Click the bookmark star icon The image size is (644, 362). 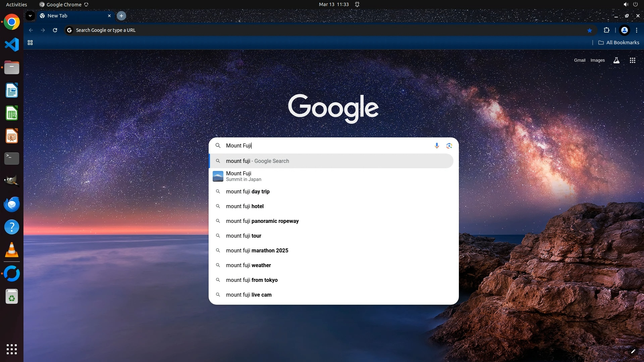pos(590,30)
